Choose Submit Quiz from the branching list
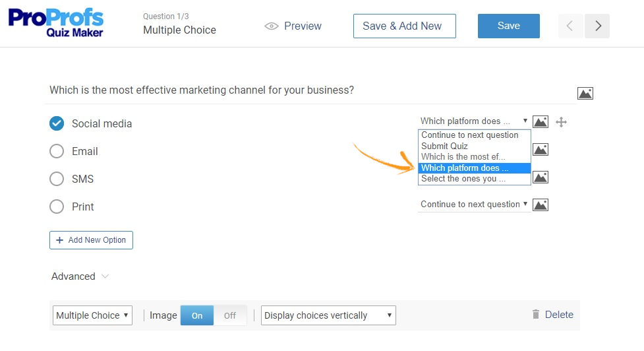 click(x=444, y=146)
